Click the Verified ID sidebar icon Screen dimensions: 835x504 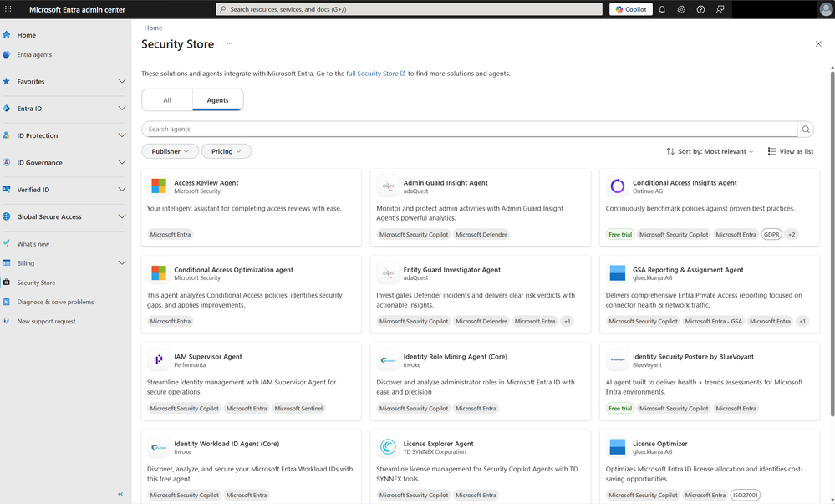click(x=7, y=189)
